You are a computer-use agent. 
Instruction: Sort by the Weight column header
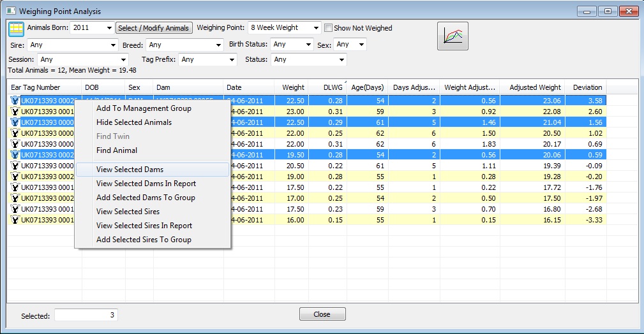coord(291,87)
